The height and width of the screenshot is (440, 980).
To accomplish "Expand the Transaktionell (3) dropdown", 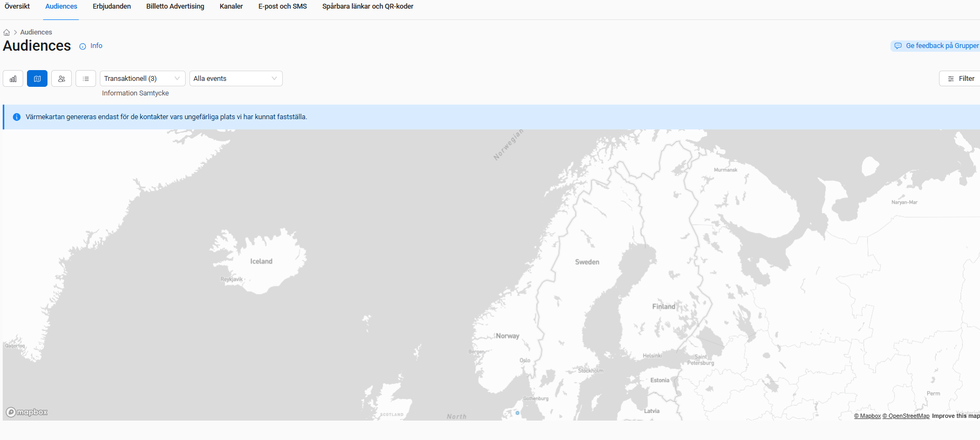I will (x=142, y=79).
